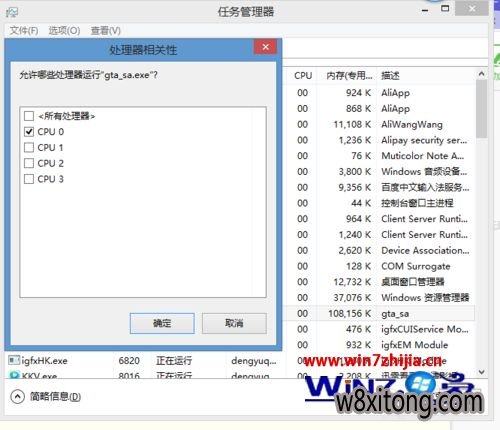Viewport: 500px width, 430px height.
Task: Minimize the 任务管理器 window
Action: [425, 10]
